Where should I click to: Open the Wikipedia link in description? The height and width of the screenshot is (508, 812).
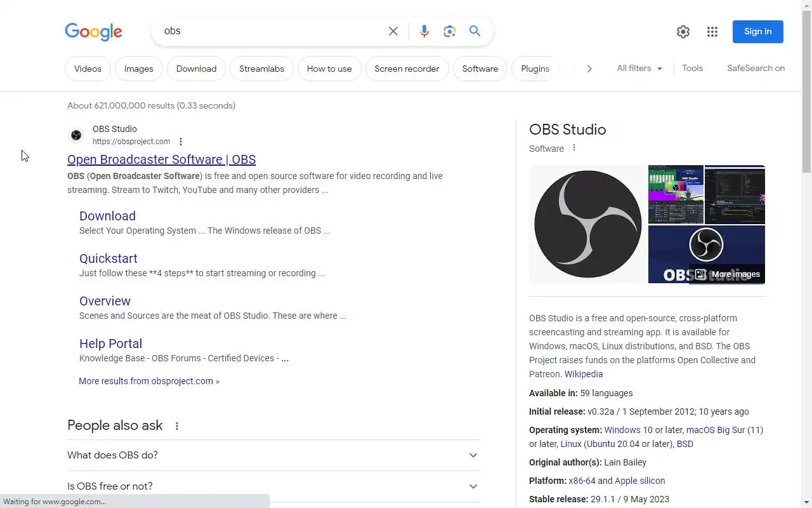584,374
